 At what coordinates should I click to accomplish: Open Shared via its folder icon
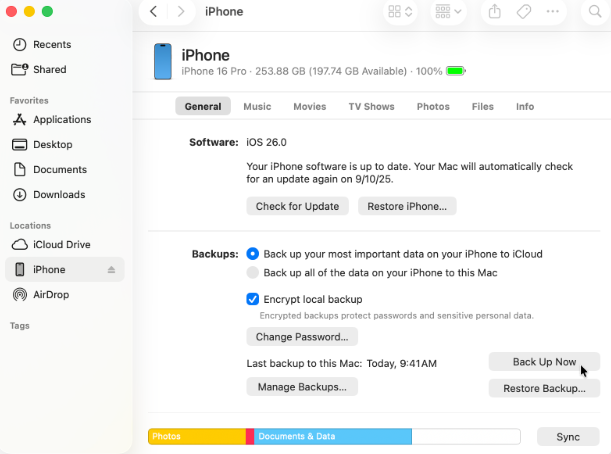point(19,69)
